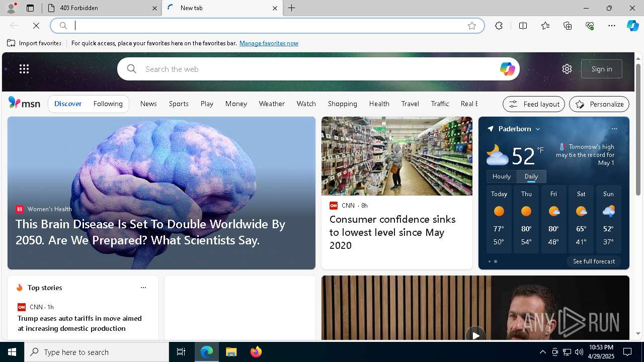The image size is (644, 362).
Task: Open the Travel category
Action: 410,104
